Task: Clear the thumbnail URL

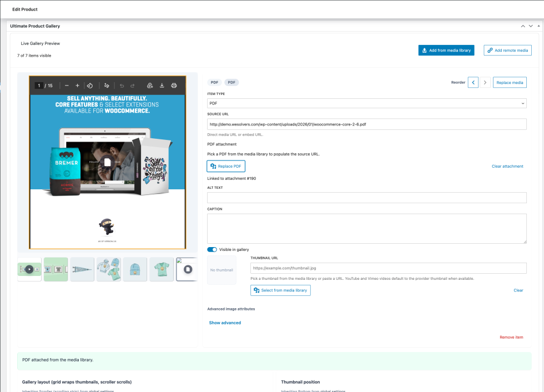Action: [x=518, y=290]
